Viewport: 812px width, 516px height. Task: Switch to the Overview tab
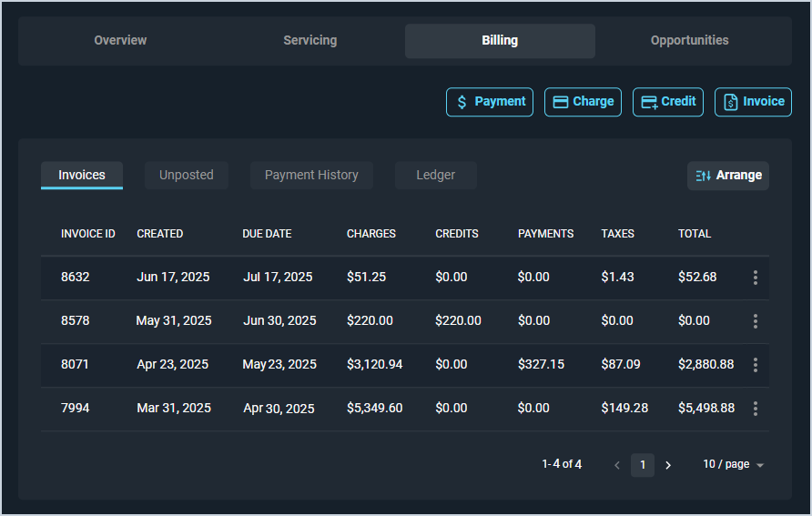tap(120, 40)
